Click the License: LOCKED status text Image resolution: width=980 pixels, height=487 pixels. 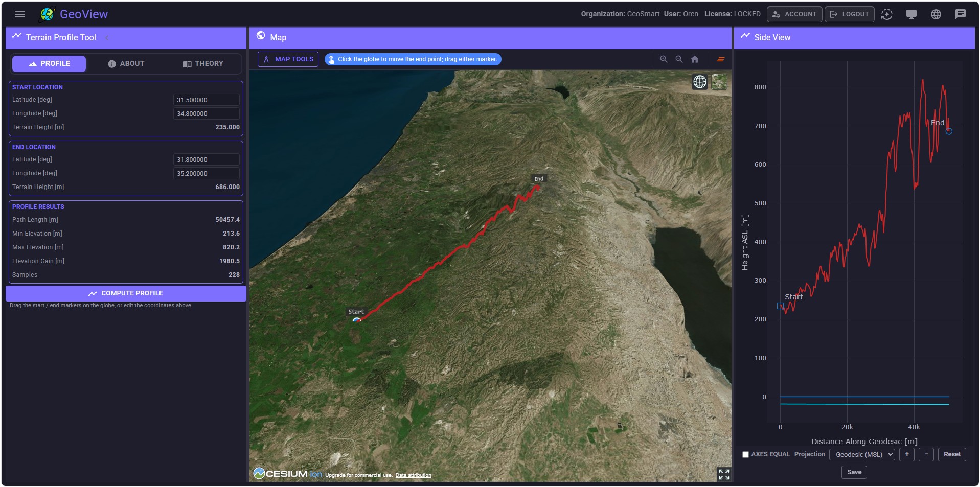click(x=732, y=14)
